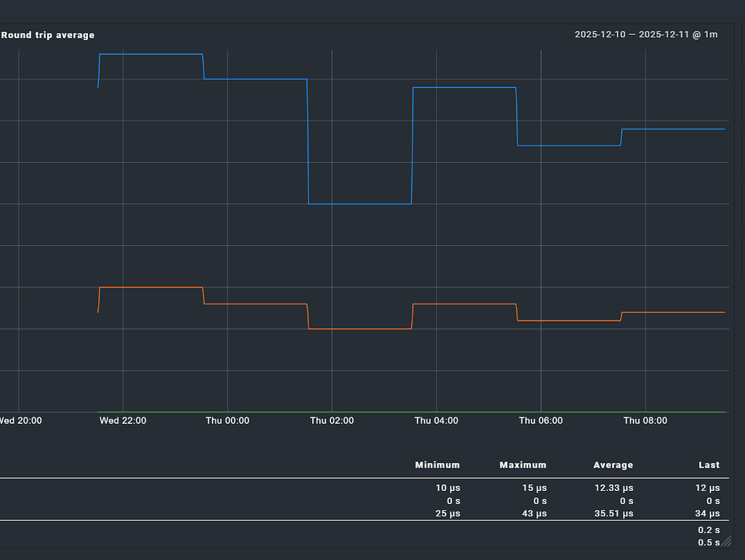Select the Thu 08:00 axis label
The width and height of the screenshot is (745, 560).
645,420
